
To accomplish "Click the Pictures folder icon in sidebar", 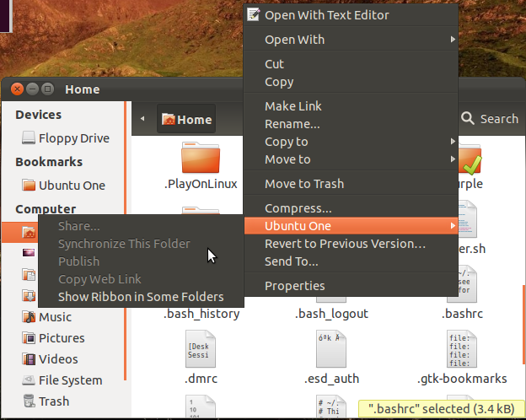I will coord(29,337).
